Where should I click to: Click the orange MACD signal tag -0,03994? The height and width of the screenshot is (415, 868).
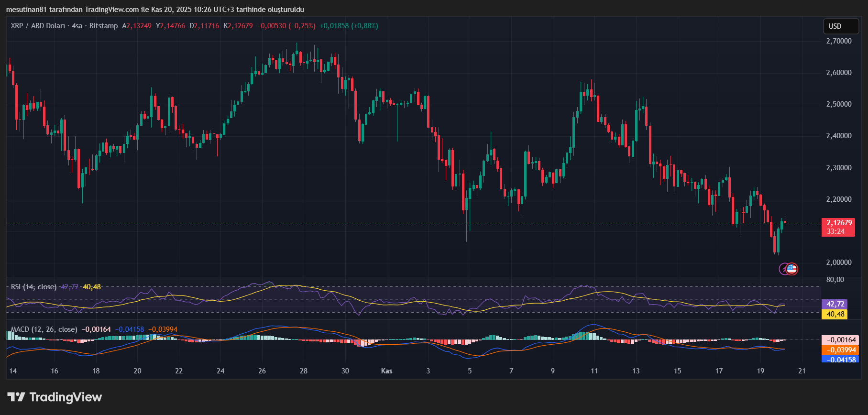click(840, 350)
